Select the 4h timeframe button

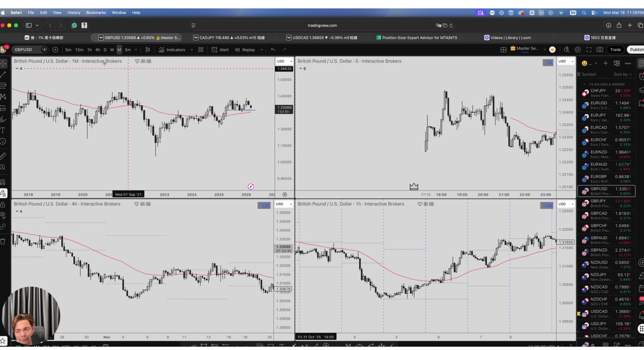[97, 50]
